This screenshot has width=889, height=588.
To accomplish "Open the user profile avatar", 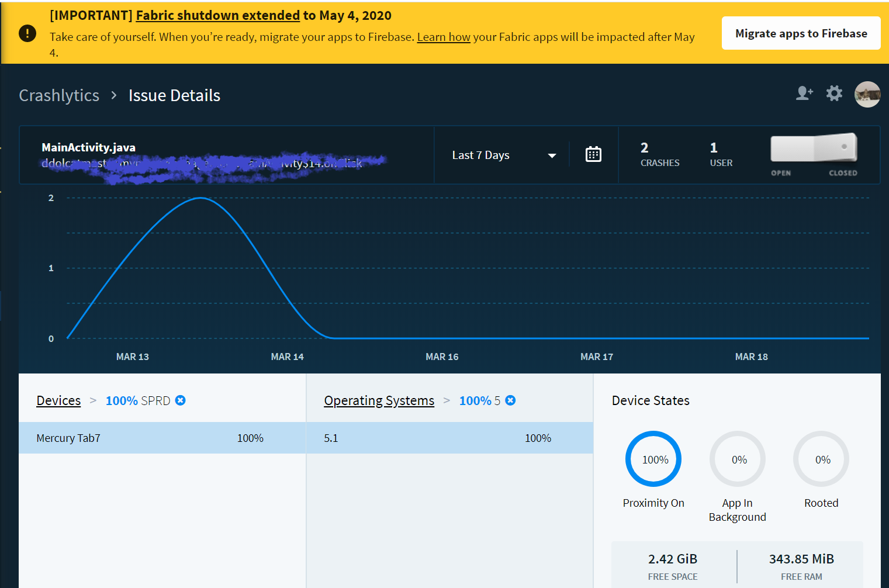I will click(x=867, y=95).
